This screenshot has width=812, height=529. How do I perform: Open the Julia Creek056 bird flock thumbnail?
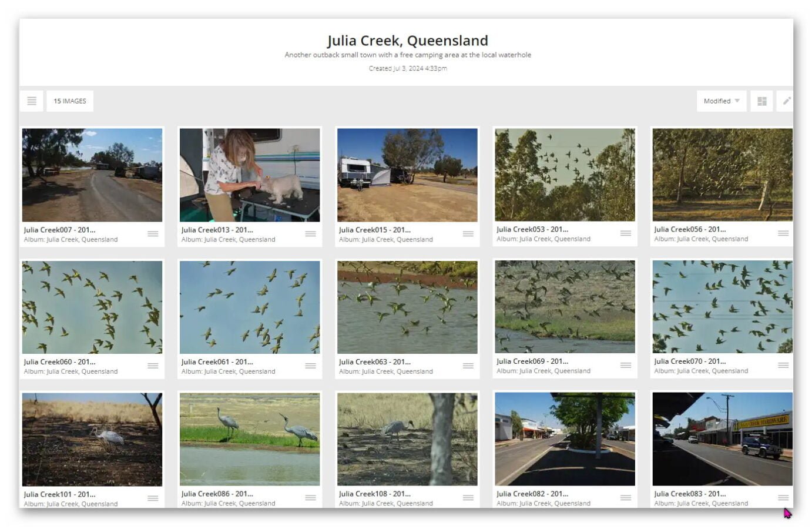pyautogui.click(x=722, y=175)
